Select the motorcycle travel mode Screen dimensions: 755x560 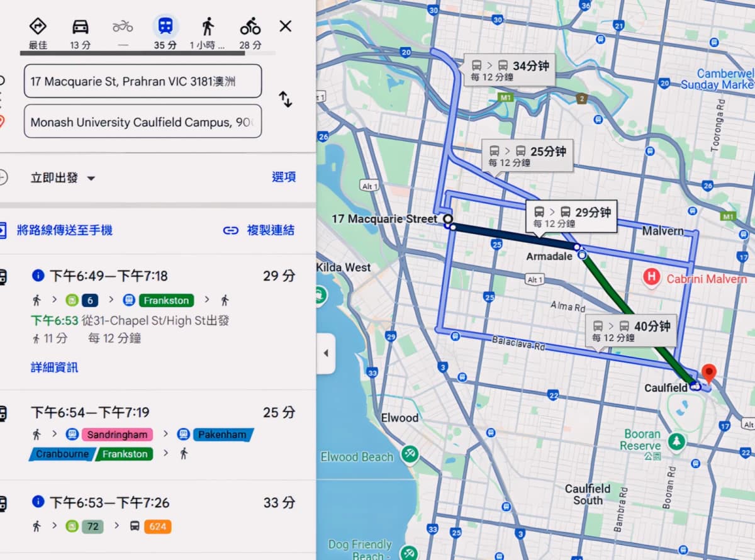[x=123, y=26]
